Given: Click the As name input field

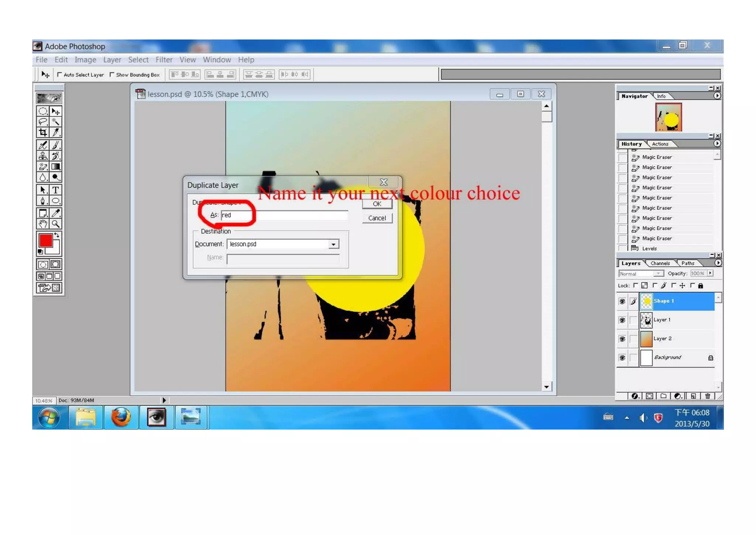Looking at the screenshot, I should pos(284,215).
